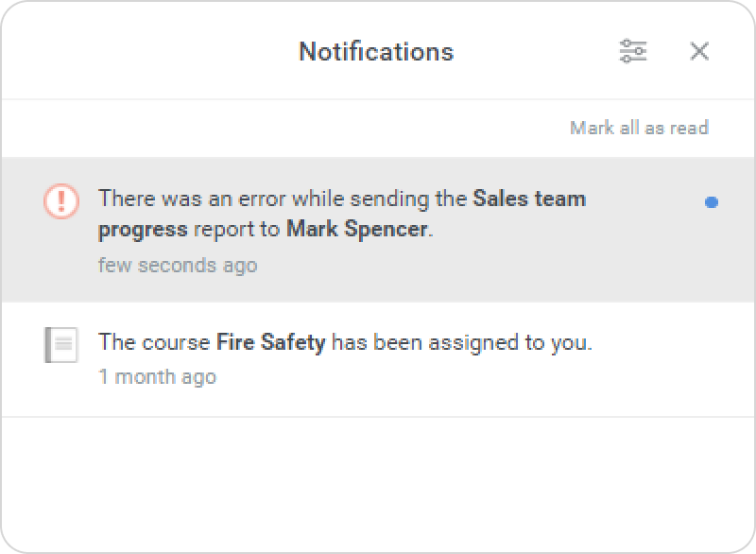756x554 pixels.
Task: Click the red error alert icon
Action: 61,200
